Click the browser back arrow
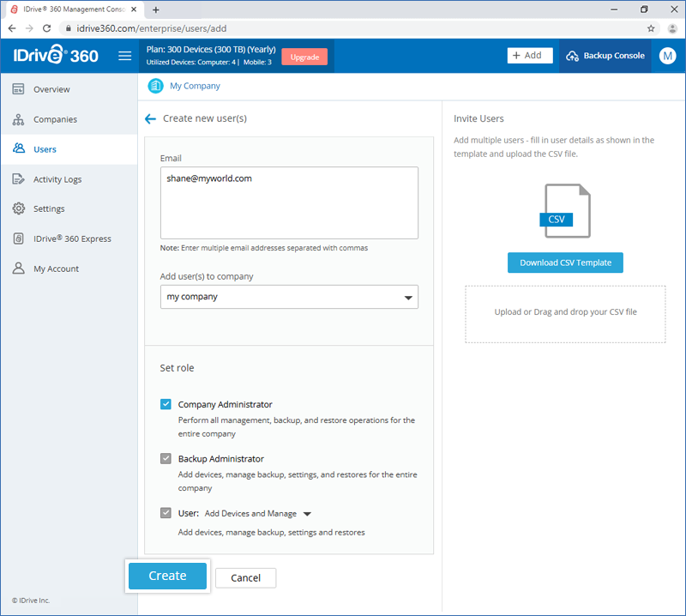686x616 pixels. click(x=12, y=28)
